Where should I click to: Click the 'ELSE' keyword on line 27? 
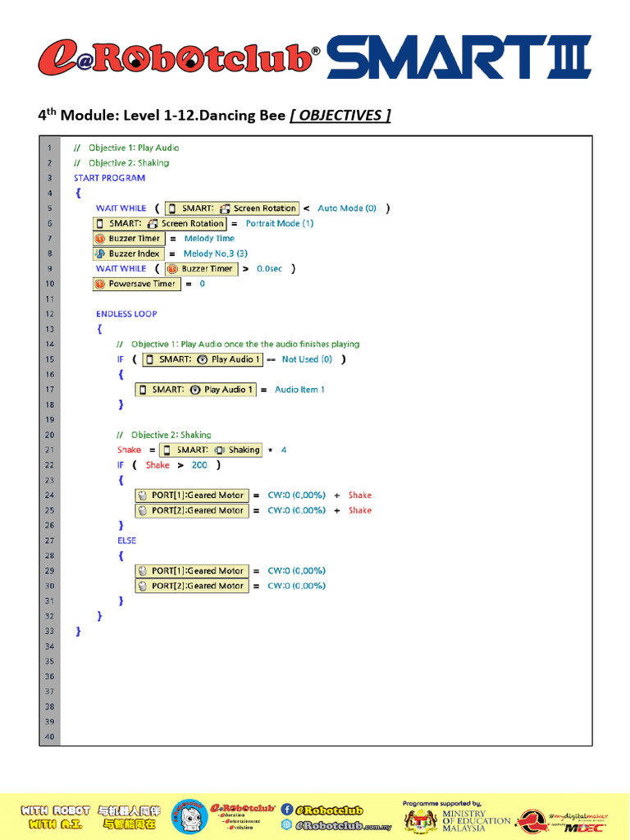click(127, 541)
